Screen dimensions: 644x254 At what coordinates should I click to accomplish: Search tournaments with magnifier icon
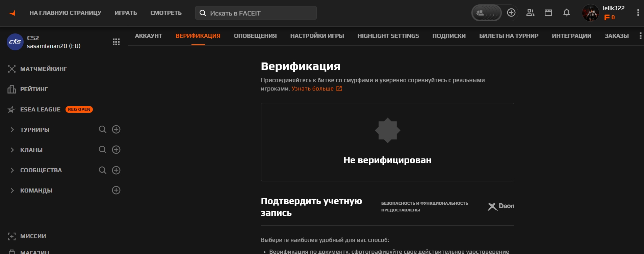(x=102, y=129)
